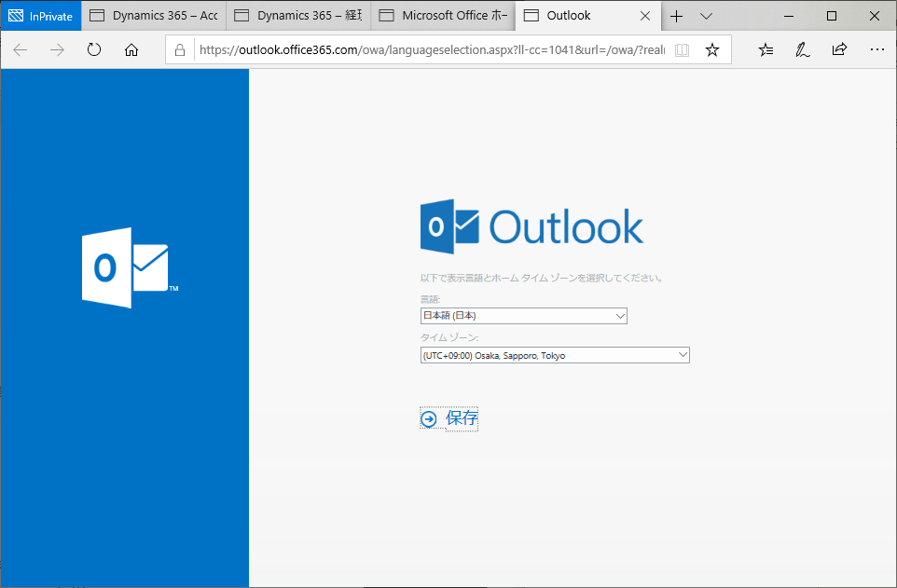897x588 pixels.
Task: Minimize the browser window
Action: (789, 16)
